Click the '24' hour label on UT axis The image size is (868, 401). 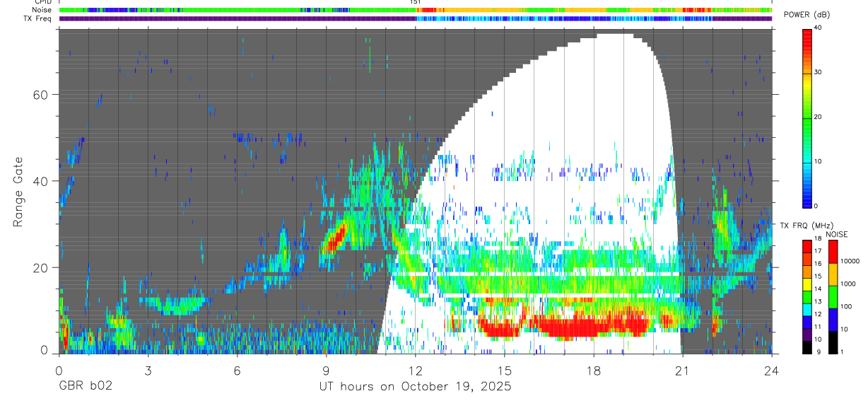[x=771, y=370]
